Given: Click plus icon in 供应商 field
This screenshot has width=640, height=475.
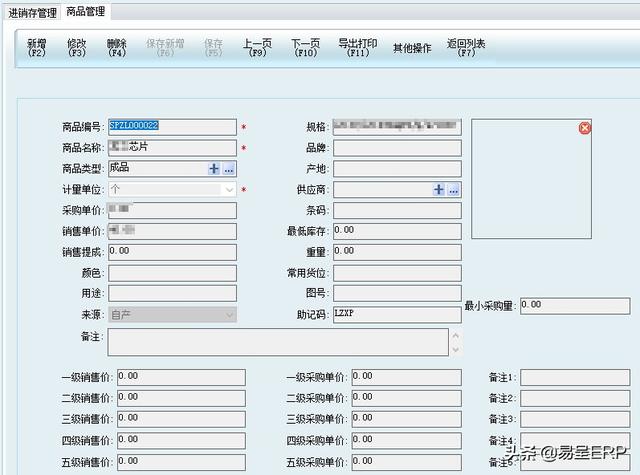Looking at the screenshot, I should pos(438,190).
